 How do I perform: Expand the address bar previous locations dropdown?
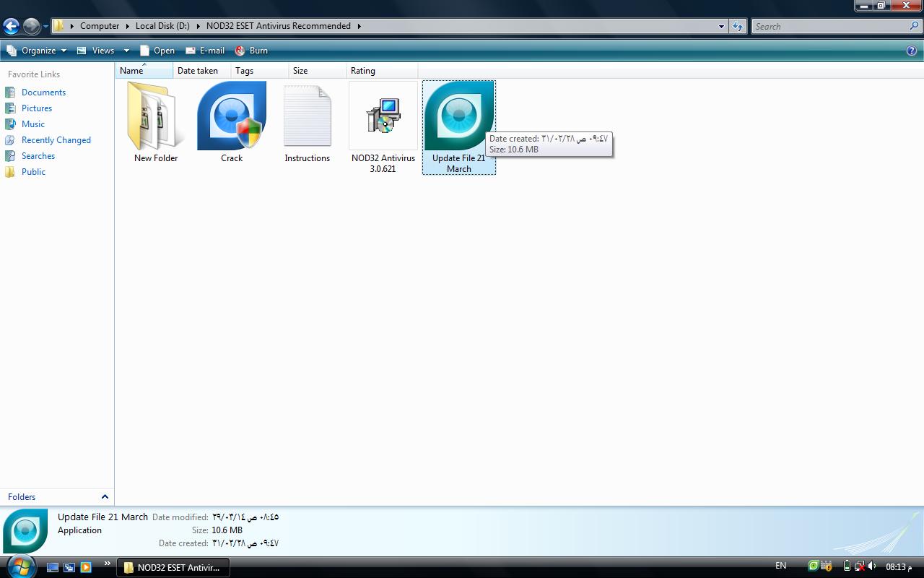tap(721, 26)
